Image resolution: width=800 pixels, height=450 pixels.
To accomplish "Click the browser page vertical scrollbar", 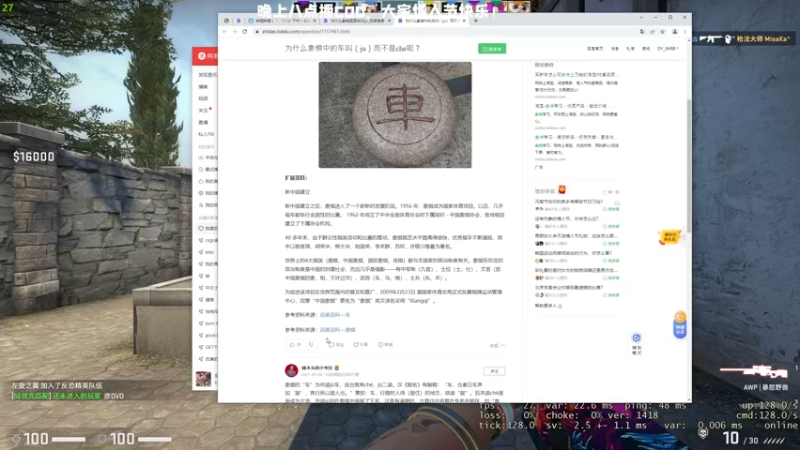I will point(689,166).
